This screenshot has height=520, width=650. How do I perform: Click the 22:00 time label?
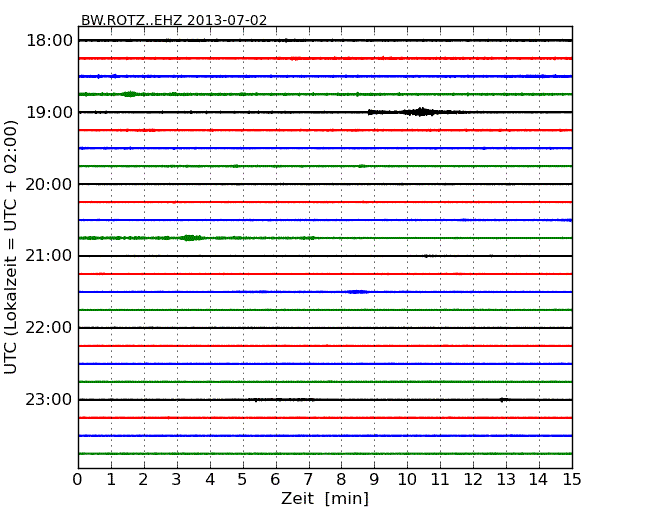pyautogui.click(x=49, y=328)
